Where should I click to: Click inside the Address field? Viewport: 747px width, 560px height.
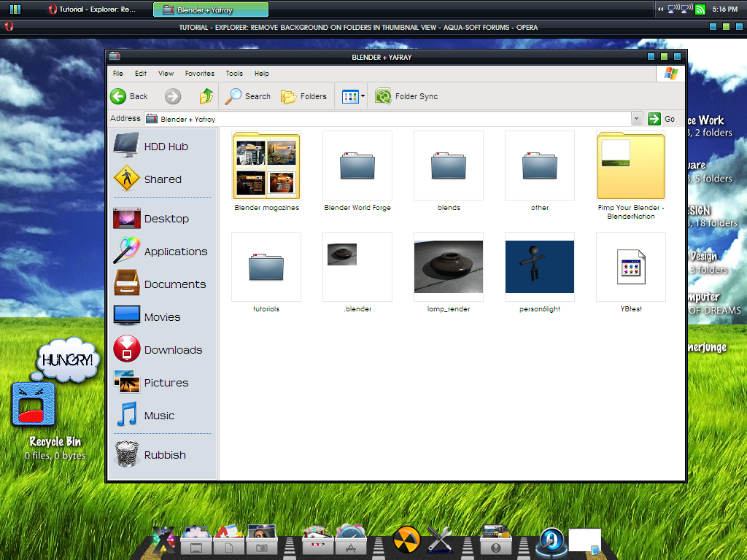point(388,119)
